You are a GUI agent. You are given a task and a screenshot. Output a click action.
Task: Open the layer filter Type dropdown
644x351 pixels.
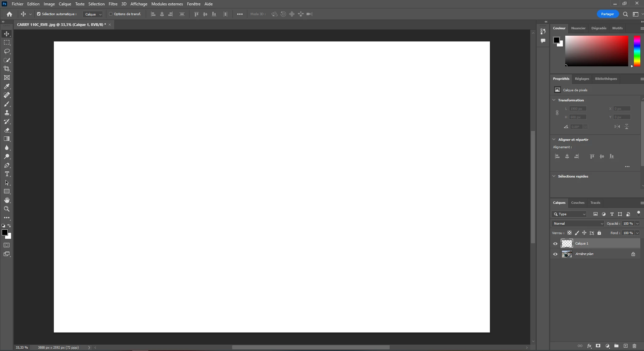coord(569,214)
